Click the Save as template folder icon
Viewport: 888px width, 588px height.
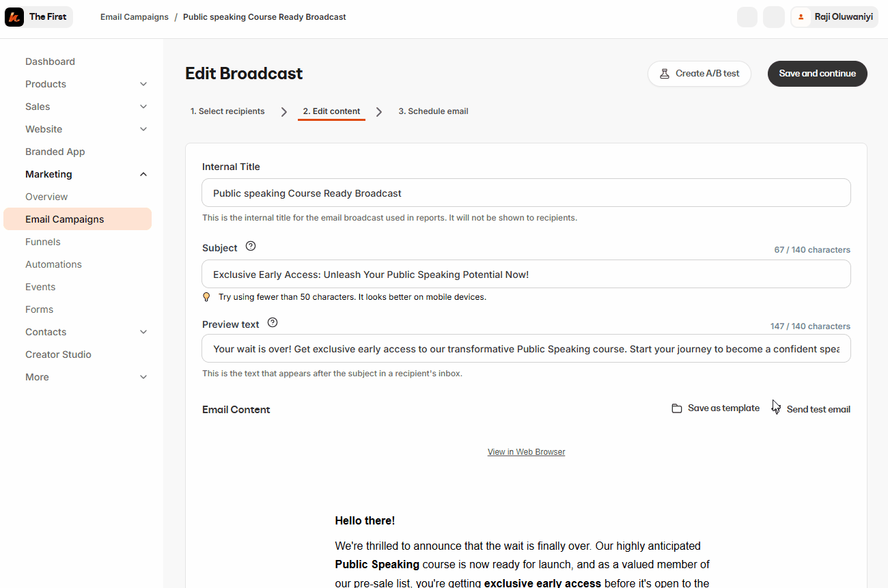(x=677, y=408)
